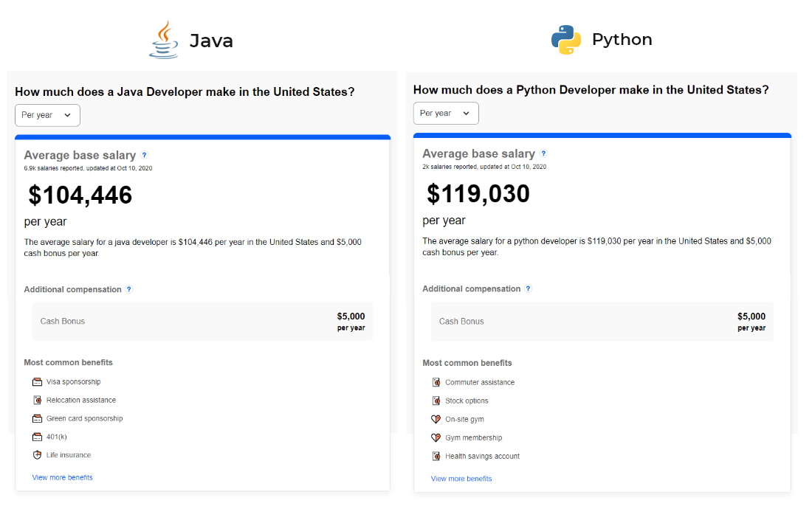The height and width of the screenshot is (509, 812).
Task: Click help icon beside Python average base salary
Action: click(543, 153)
